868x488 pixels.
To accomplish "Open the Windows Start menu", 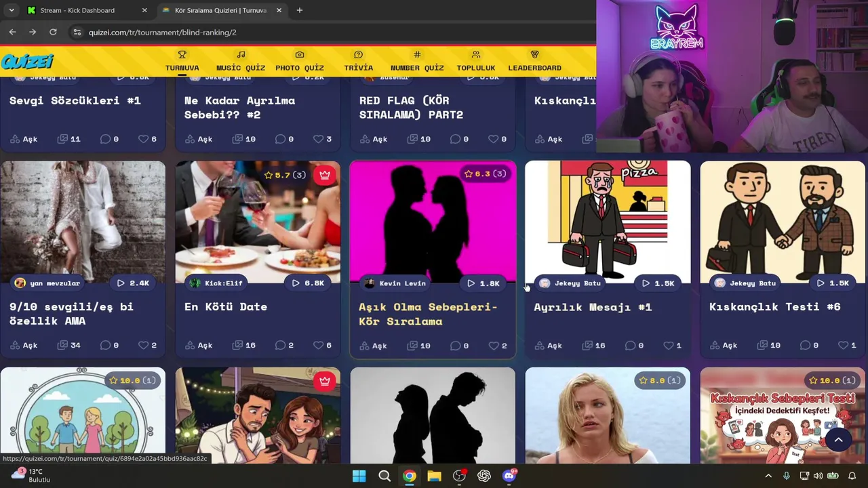I will [x=359, y=476].
